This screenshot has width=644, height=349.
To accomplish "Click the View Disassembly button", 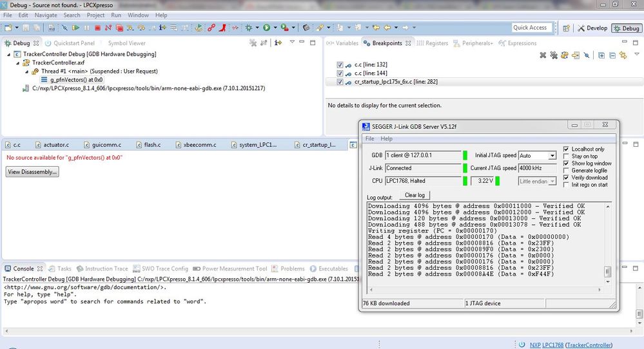I will click(x=32, y=172).
